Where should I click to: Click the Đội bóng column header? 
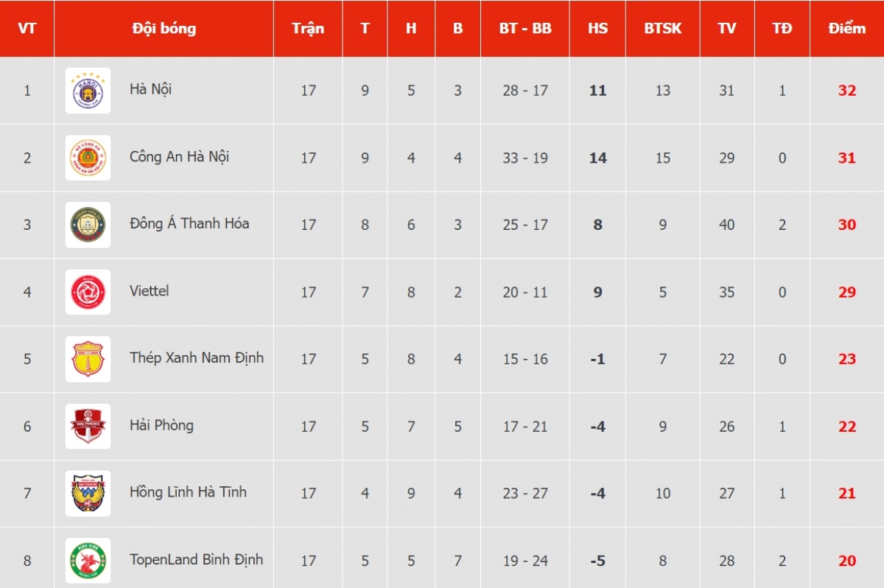(164, 29)
